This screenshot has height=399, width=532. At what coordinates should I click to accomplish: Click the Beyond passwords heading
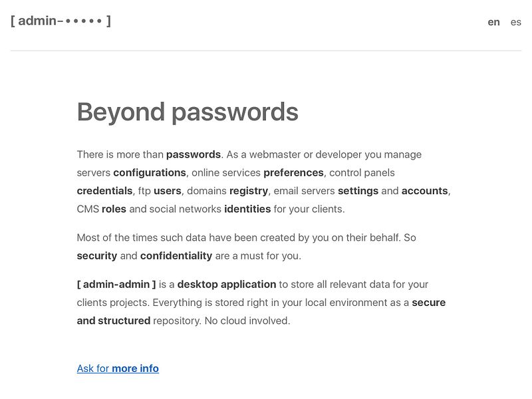[188, 112]
